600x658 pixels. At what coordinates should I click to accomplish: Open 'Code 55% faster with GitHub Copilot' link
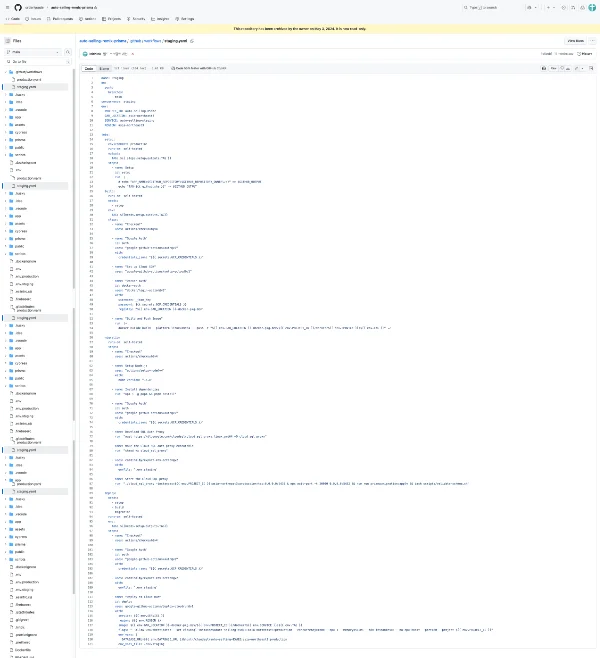[198, 68]
